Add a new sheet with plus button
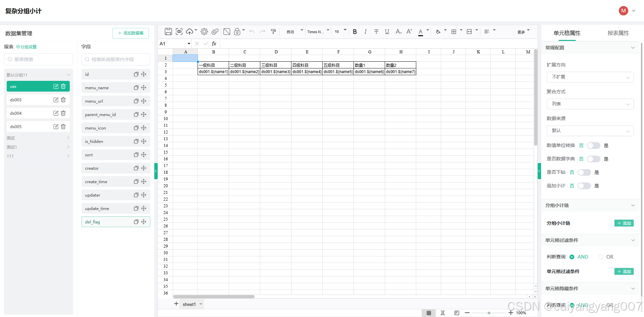The height and width of the screenshot is (317, 644). (176, 304)
